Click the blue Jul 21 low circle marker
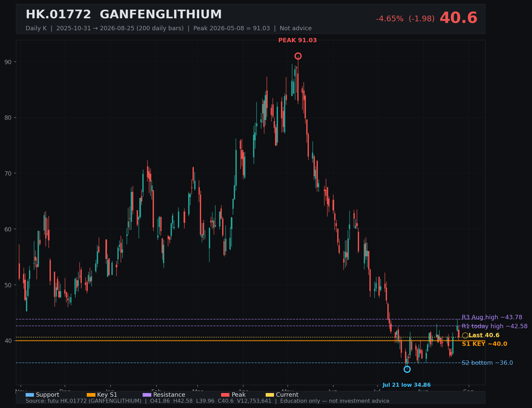This screenshot has width=532, height=408. pos(407,369)
